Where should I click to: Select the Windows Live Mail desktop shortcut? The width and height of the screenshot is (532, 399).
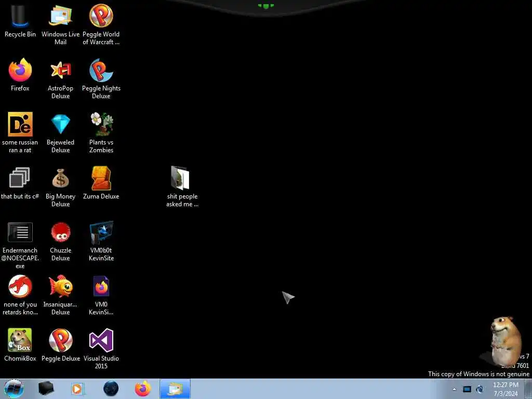coord(60,24)
